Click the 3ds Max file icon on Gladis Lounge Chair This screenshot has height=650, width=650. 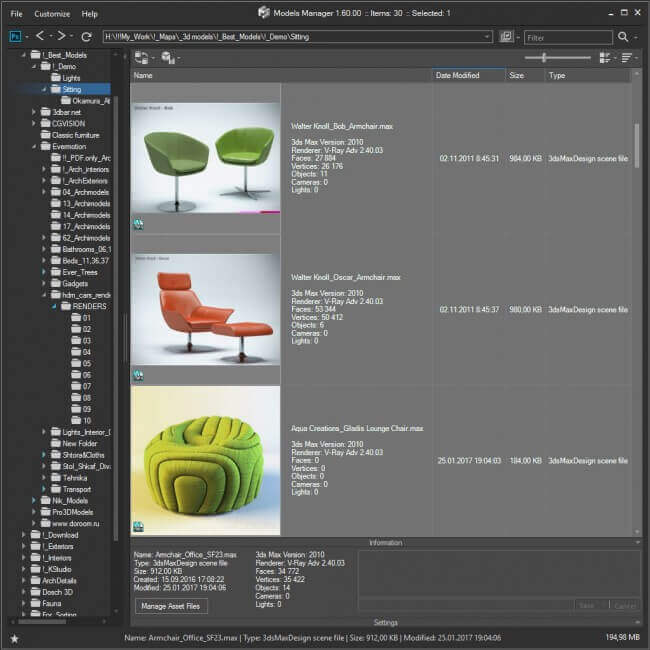(x=138, y=526)
